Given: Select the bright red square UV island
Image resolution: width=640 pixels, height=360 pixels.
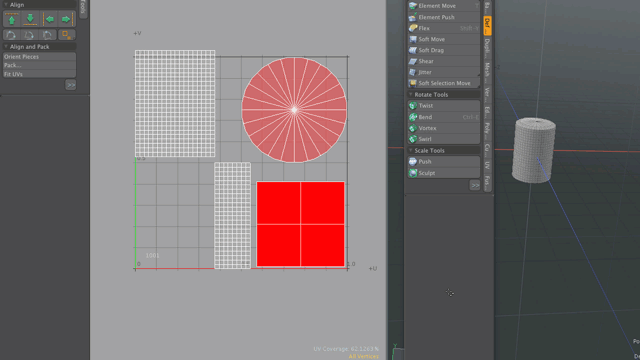Looking at the screenshot, I should [x=300, y=224].
